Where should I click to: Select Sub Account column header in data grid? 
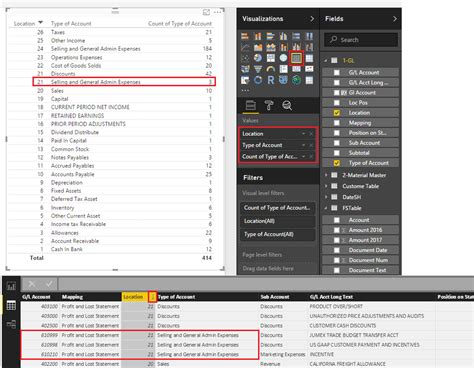click(x=275, y=297)
